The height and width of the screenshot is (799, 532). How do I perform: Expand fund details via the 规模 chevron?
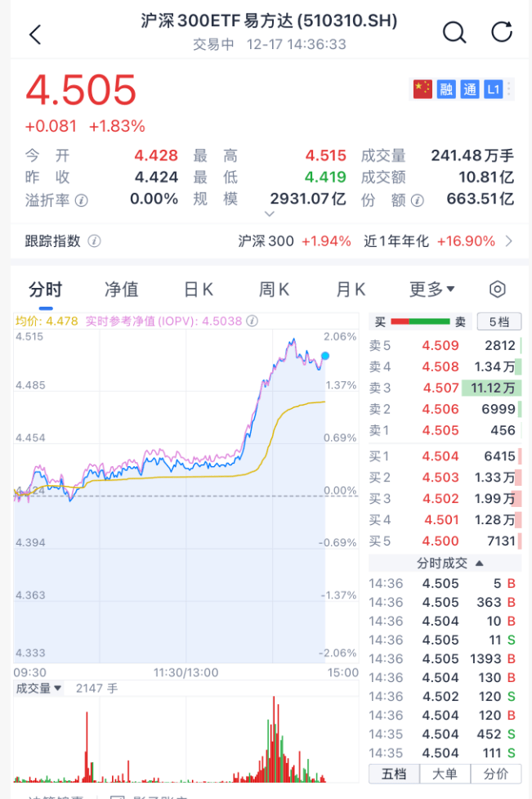[x=270, y=213]
